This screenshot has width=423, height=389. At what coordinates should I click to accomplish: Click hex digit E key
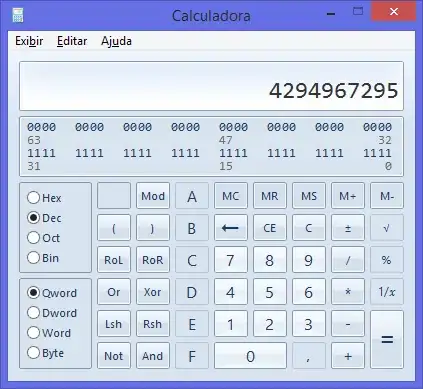point(192,324)
